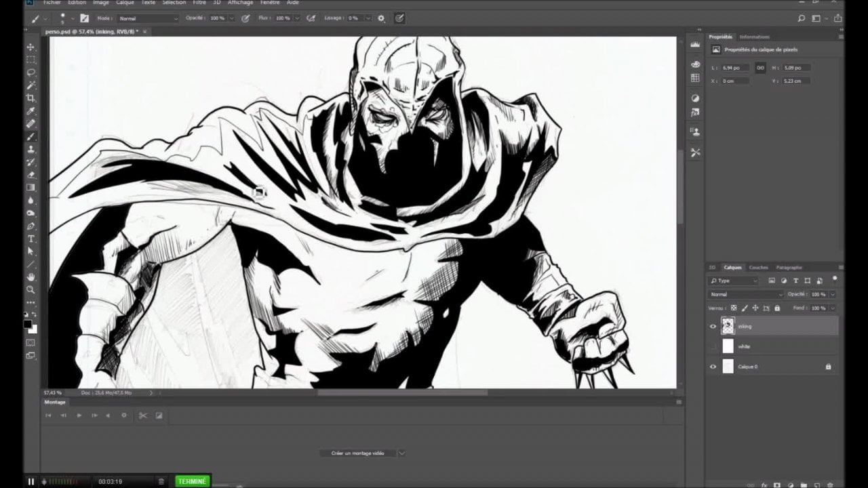Select the Crop tool
The height and width of the screenshot is (488, 868).
coord(31,98)
